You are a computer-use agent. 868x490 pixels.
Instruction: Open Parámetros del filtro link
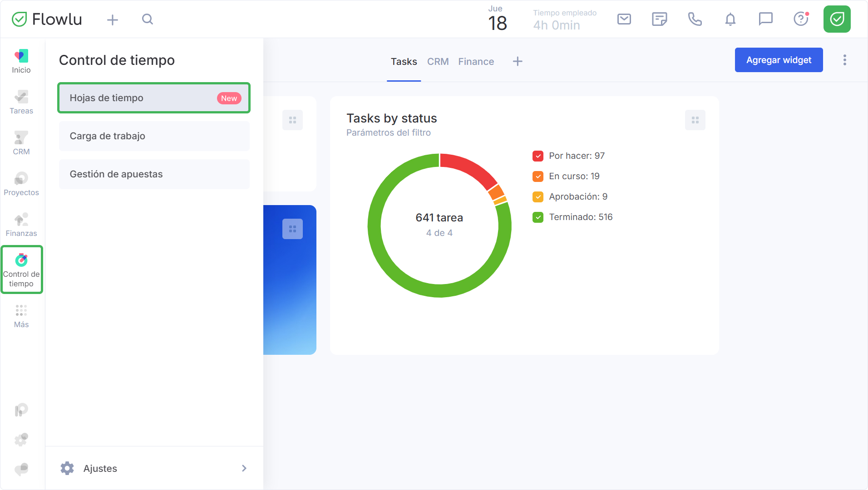coord(388,133)
